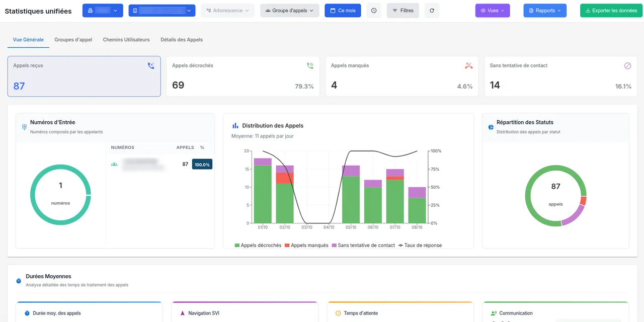
Task: Click the pie icon beside Répartition des Statuts
Action: pos(491,127)
